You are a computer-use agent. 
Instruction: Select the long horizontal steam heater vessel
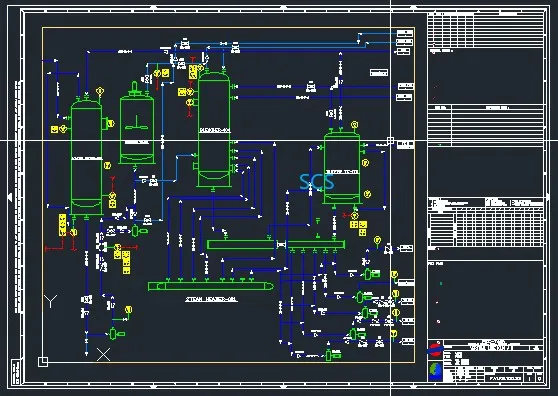[211, 286]
